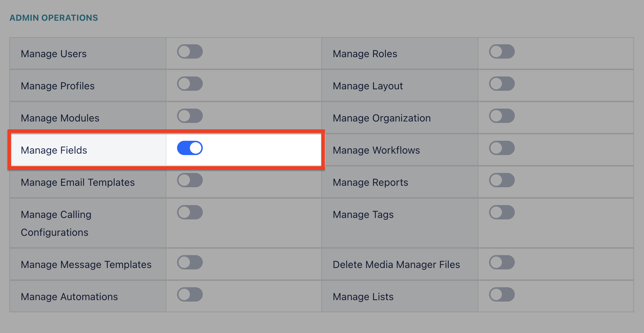644x333 pixels.
Task: Disable the Manage Fields toggle
Action: [190, 148]
